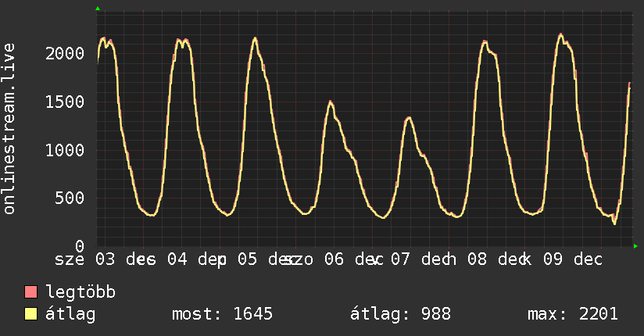
Task: Click the pink legtöbb legend swatch
Action: (x=30, y=292)
